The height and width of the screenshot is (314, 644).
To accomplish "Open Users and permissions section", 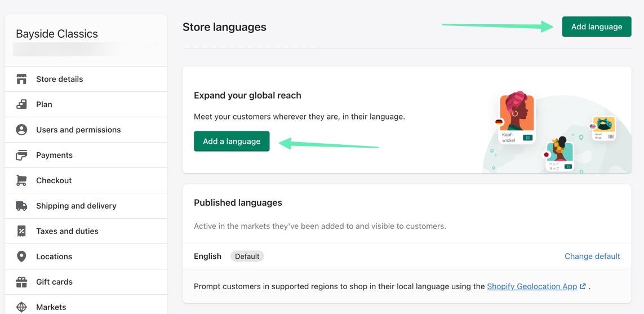I will click(78, 130).
